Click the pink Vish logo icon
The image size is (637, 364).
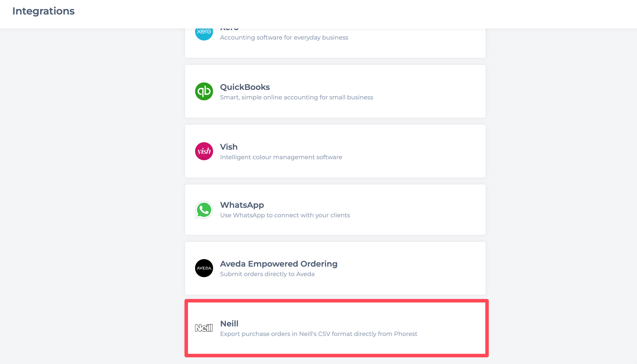coord(204,151)
